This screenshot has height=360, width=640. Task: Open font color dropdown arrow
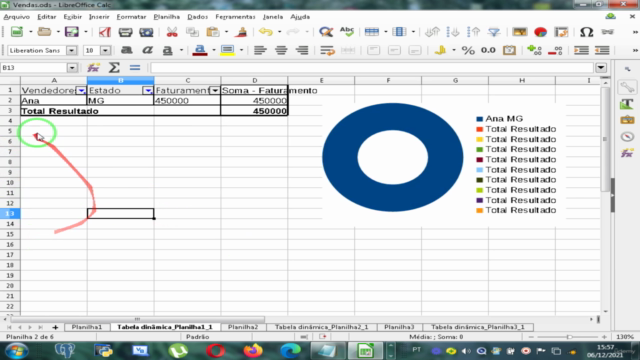tap(213, 50)
